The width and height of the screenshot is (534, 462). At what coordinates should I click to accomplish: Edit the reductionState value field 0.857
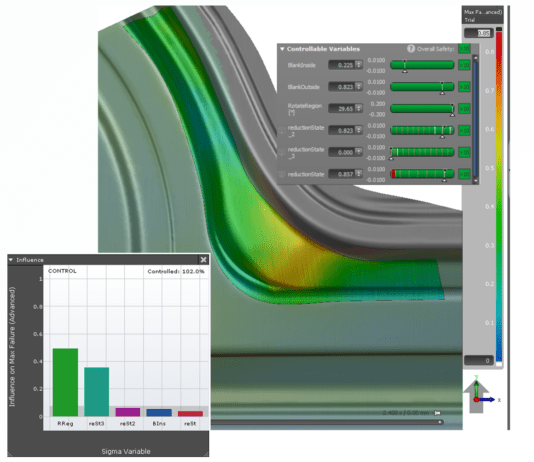pos(342,174)
